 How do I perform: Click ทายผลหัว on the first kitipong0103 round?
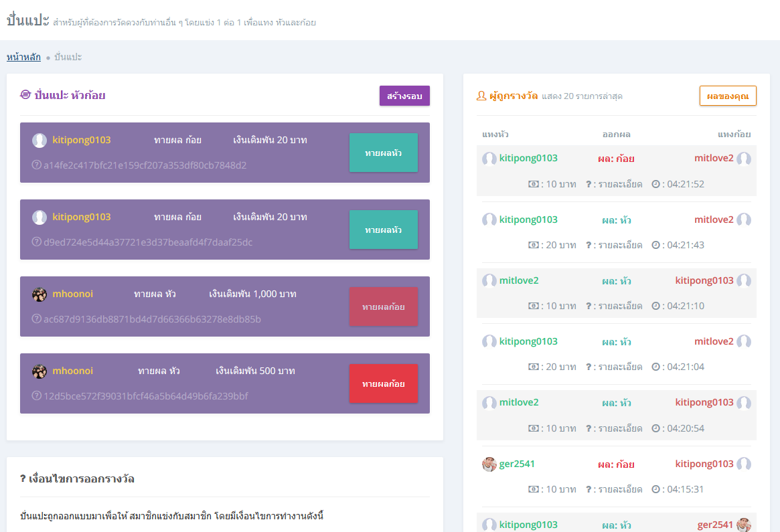[383, 153]
